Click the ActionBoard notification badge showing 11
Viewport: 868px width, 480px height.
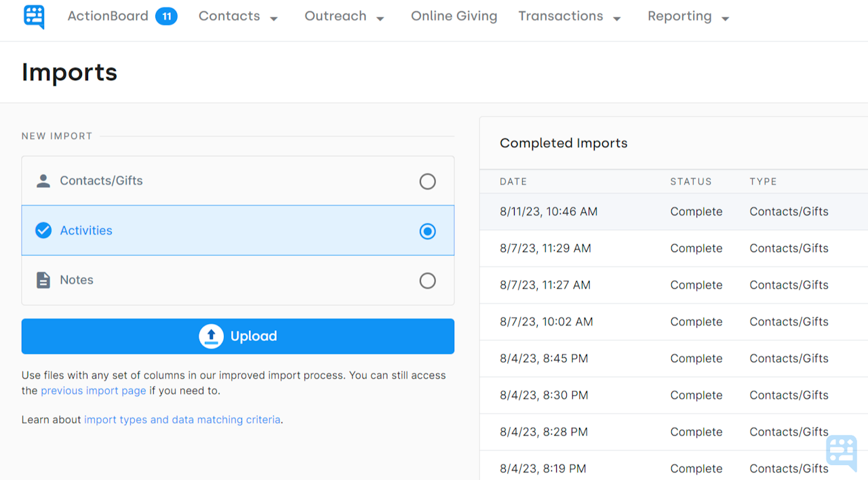click(167, 16)
